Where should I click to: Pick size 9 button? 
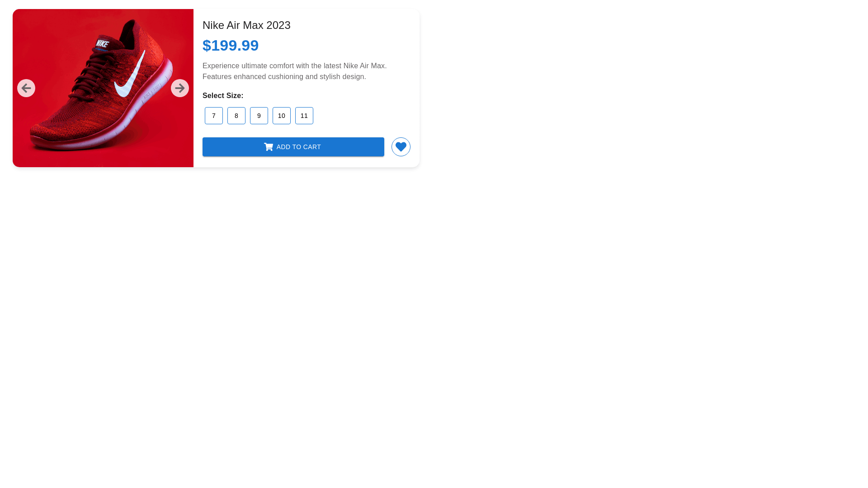[259, 116]
